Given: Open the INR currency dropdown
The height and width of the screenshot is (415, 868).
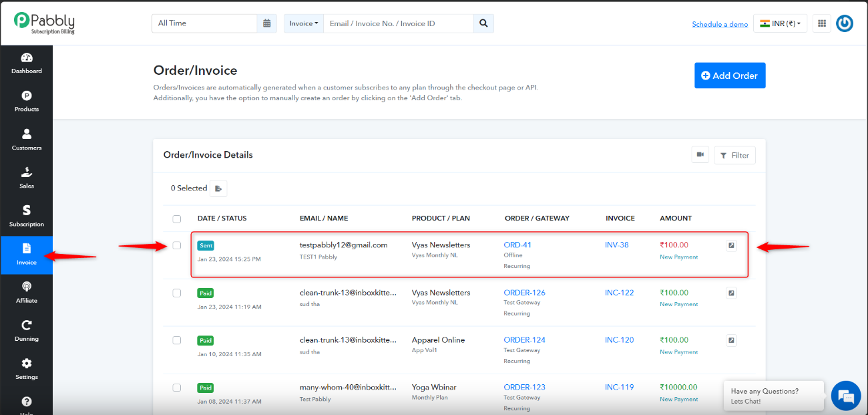Looking at the screenshot, I should point(781,23).
